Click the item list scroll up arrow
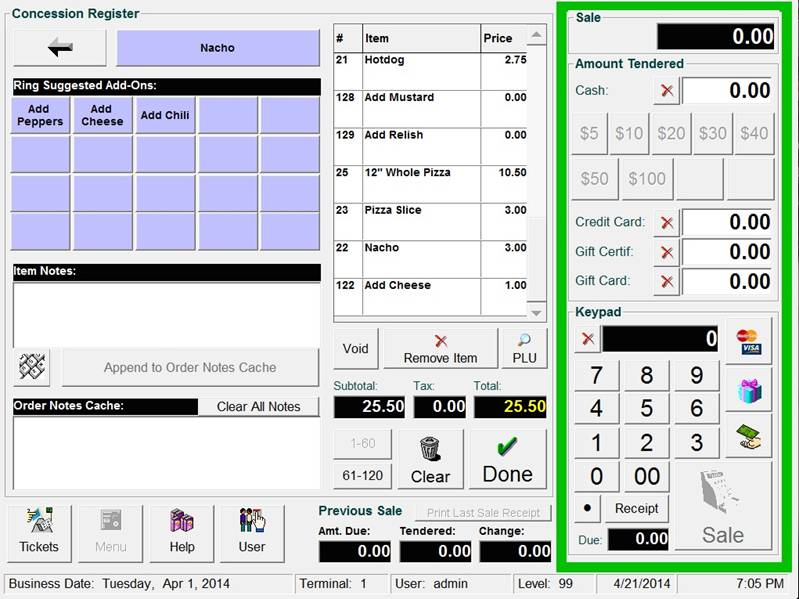 pyautogui.click(x=536, y=35)
